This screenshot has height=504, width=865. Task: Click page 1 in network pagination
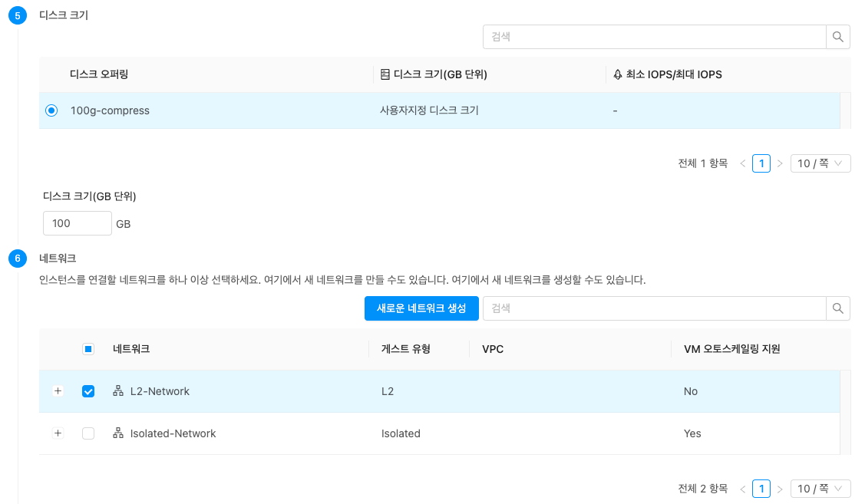[761, 489]
